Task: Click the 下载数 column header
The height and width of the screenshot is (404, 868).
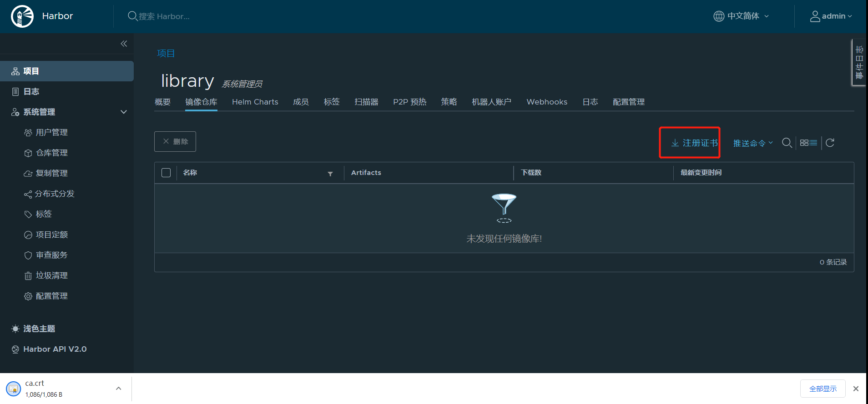Action: pyautogui.click(x=531, y=173)
